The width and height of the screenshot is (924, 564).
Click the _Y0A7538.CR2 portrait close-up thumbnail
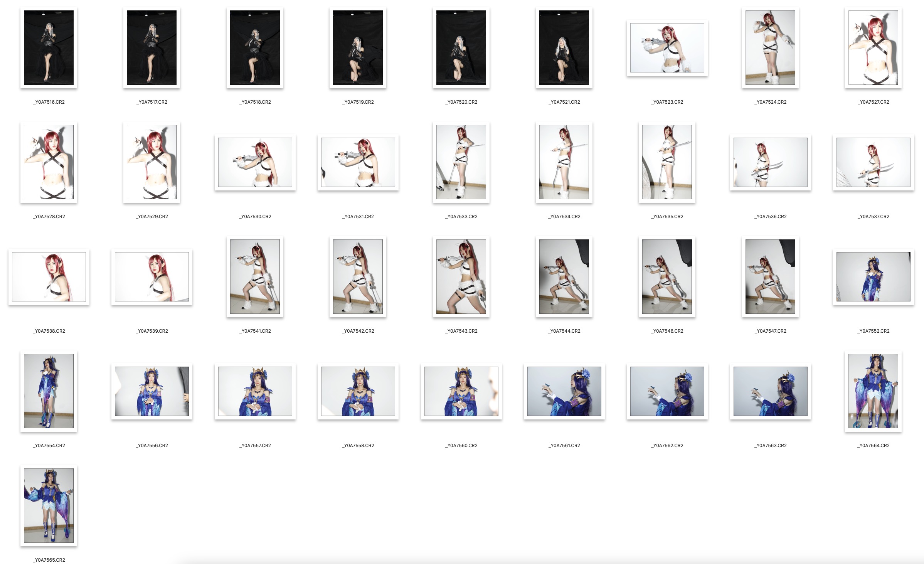49,276
